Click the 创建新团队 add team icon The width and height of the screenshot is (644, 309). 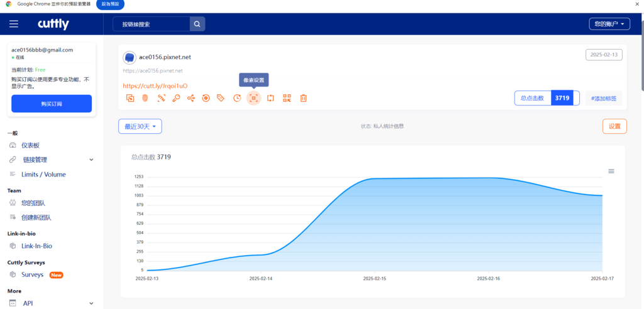[13, 217]
